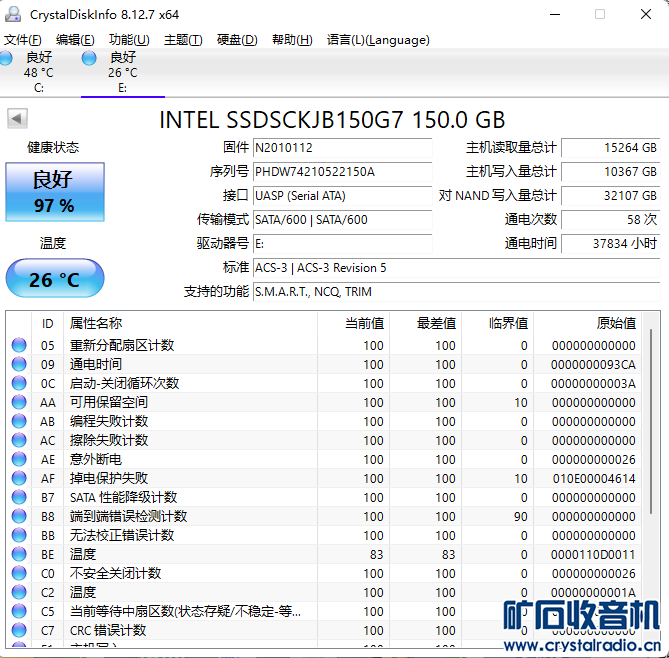This screenshot has height=658, width=669.
Task: Click the 原始值 column header
Action: point(615,323)
